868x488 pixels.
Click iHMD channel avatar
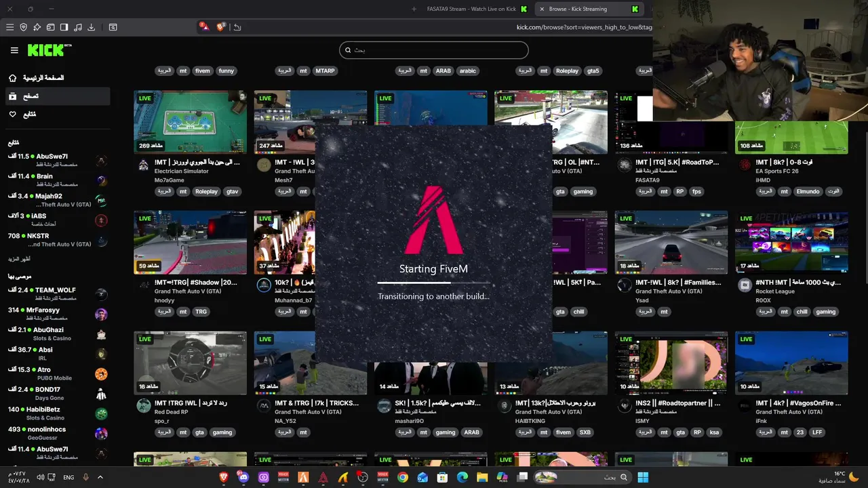pyautogui.click(x=745, y=165)
